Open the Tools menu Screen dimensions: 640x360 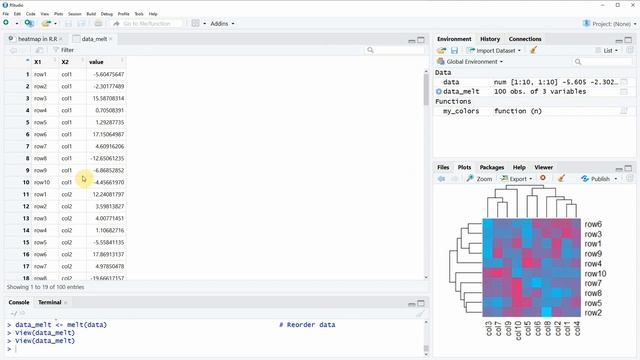click(x=139, y=14)
